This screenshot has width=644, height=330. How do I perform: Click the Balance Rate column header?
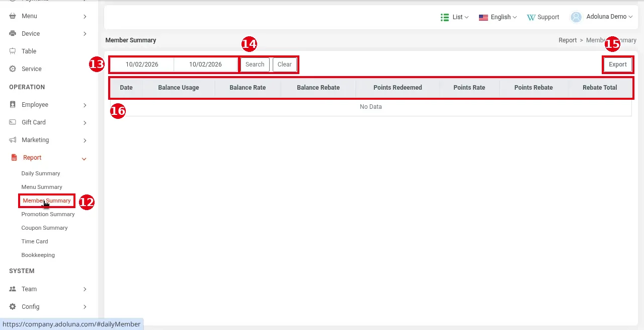click(x=248, y=88)
